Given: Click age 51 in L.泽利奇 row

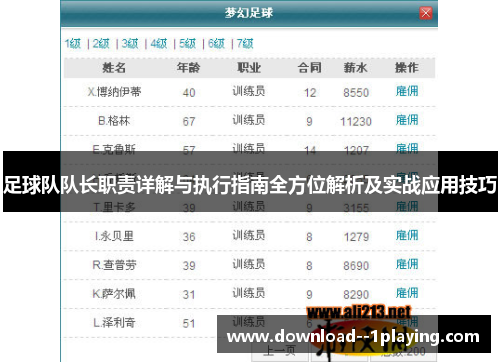Looking at the screenshot, I should 189,324.
